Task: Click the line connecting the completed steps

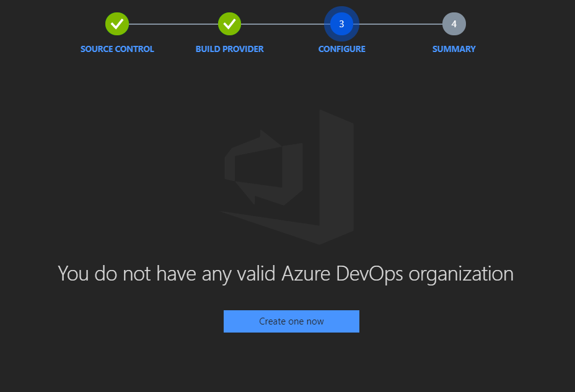Action: pos(173,24)
